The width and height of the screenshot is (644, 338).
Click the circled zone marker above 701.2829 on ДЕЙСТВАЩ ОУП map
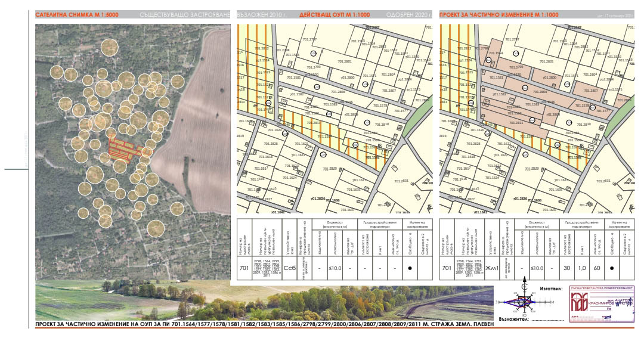point(323,154)
